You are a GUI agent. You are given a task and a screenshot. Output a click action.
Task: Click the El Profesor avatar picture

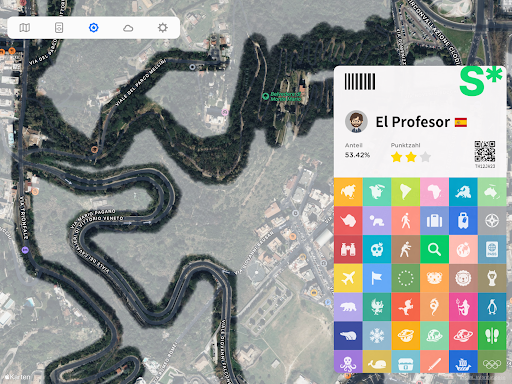[356, 122]
